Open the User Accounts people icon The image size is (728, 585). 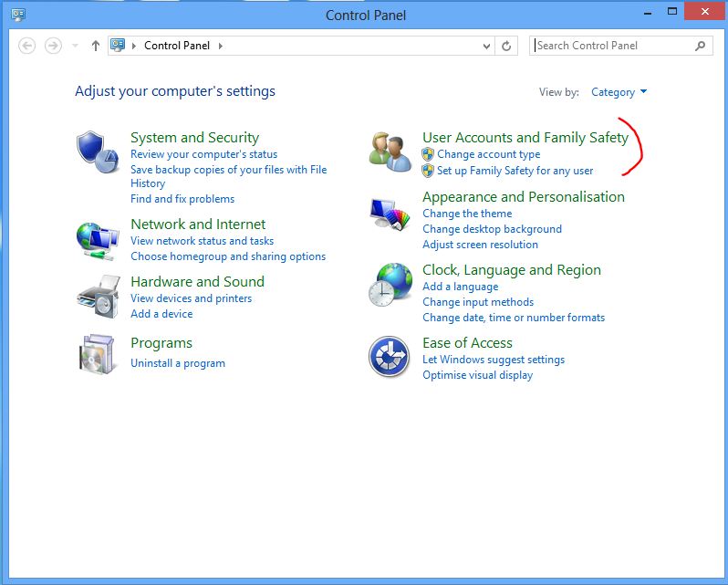click(x=390, y=151)
